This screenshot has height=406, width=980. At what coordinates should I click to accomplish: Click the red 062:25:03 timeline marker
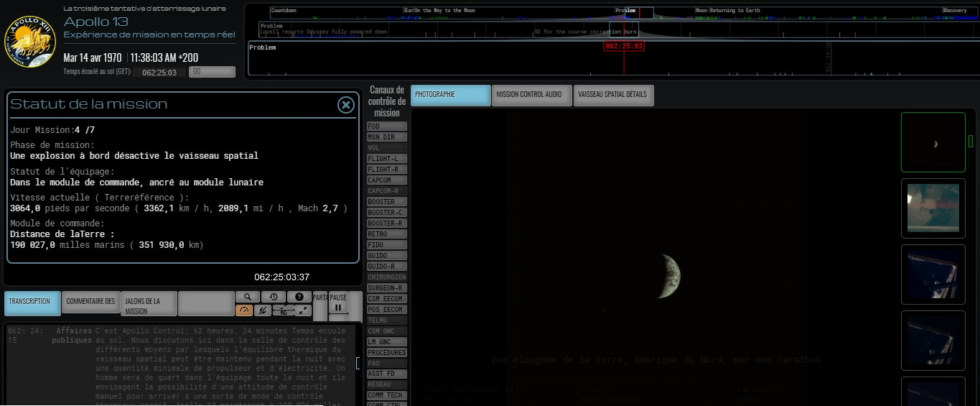623,46
